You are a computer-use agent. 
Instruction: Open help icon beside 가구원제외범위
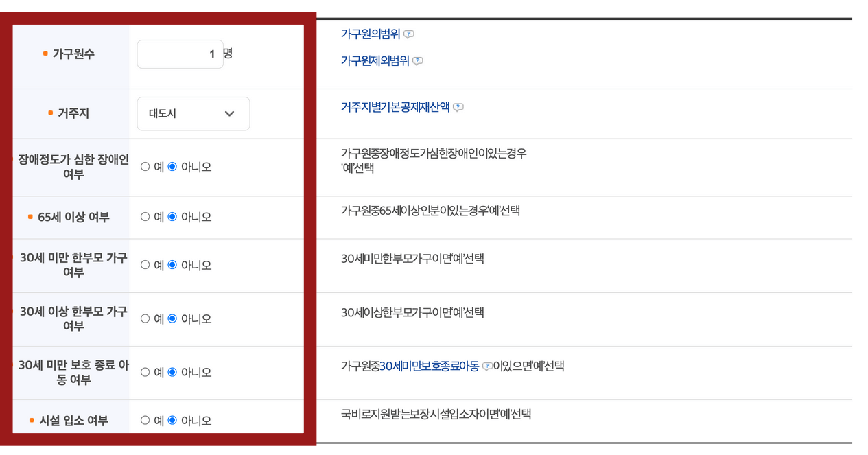418,61
